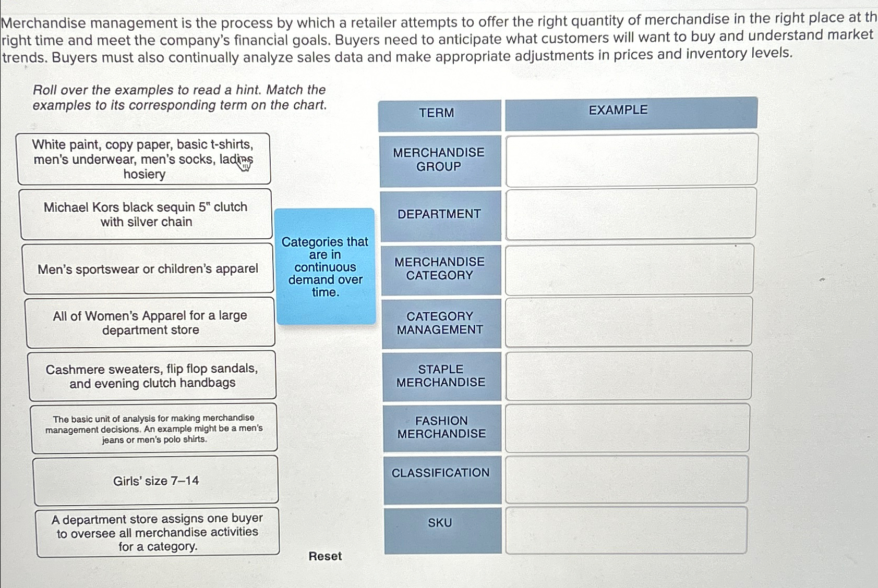
Task: Click the basic unit of analysis card
Action: click(154, 428)
